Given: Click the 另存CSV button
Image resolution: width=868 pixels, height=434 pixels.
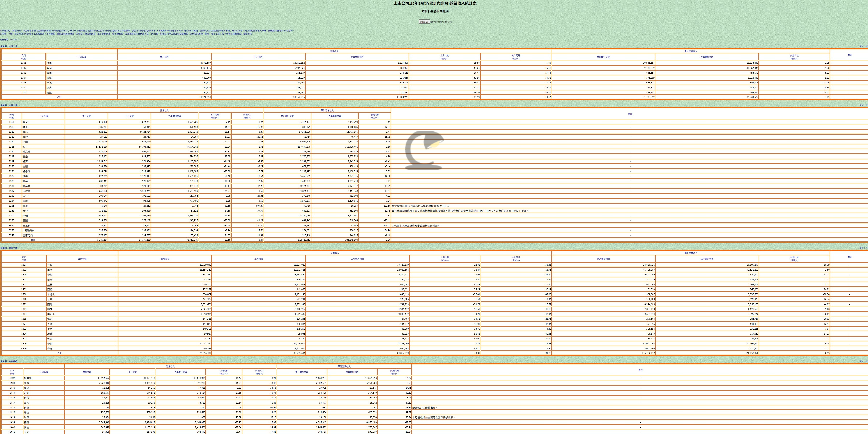Looking at the screenshot, I should click(424, 21).
